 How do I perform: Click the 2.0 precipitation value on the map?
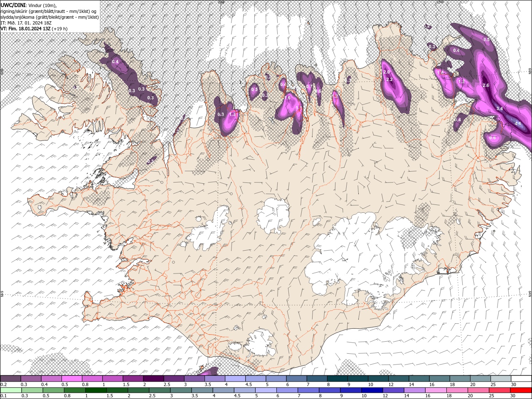point(386,72)
